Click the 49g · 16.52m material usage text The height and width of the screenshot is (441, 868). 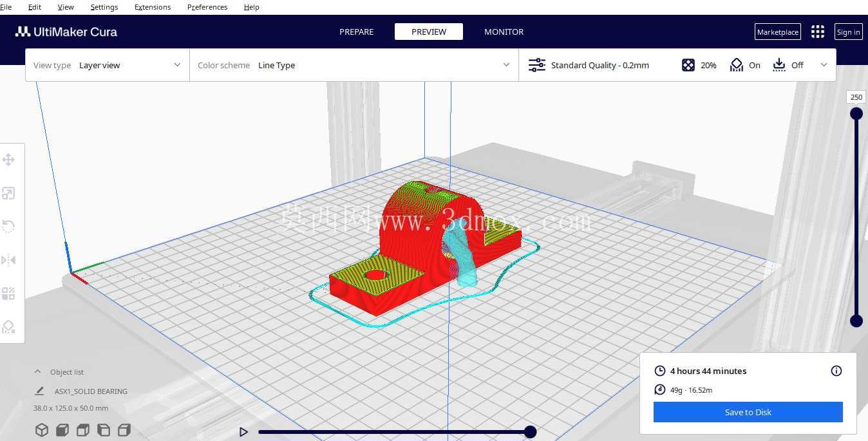[691, 390]
